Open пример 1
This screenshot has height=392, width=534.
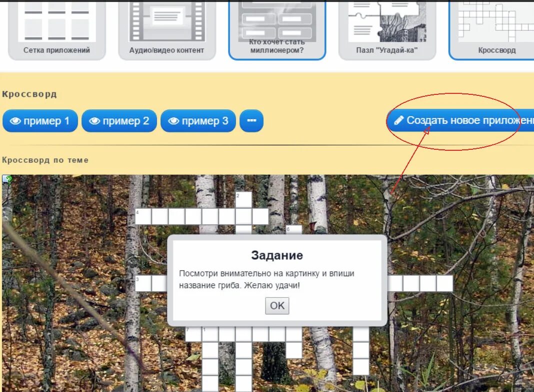[x=39, y=120]
